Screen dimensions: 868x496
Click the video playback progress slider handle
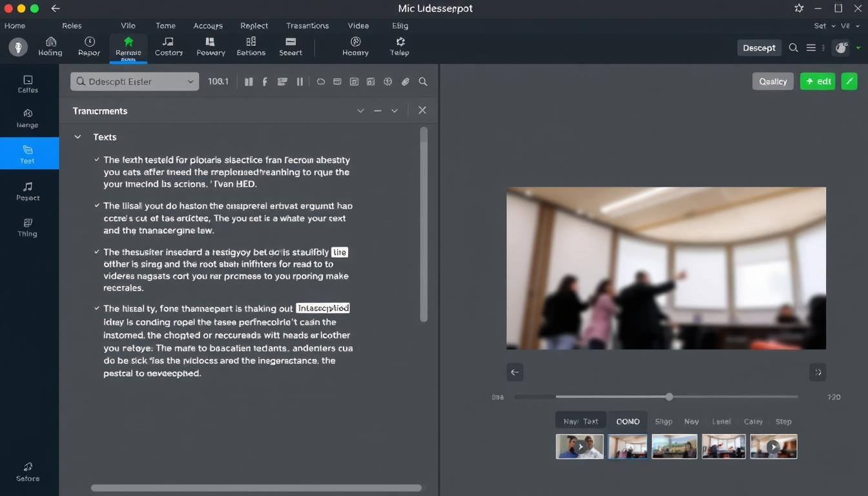[669, 397]
